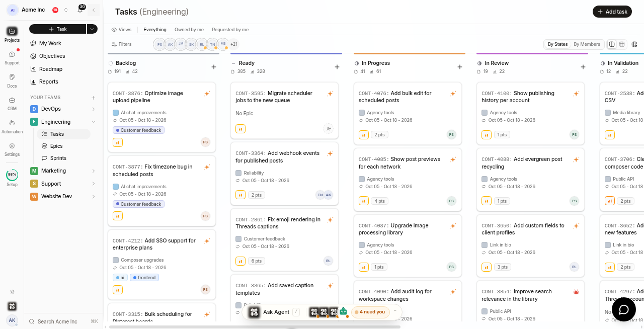The height and width of the screenshot is (329, 644).
Task: Expand the Support team
Action: click(94, 184)
